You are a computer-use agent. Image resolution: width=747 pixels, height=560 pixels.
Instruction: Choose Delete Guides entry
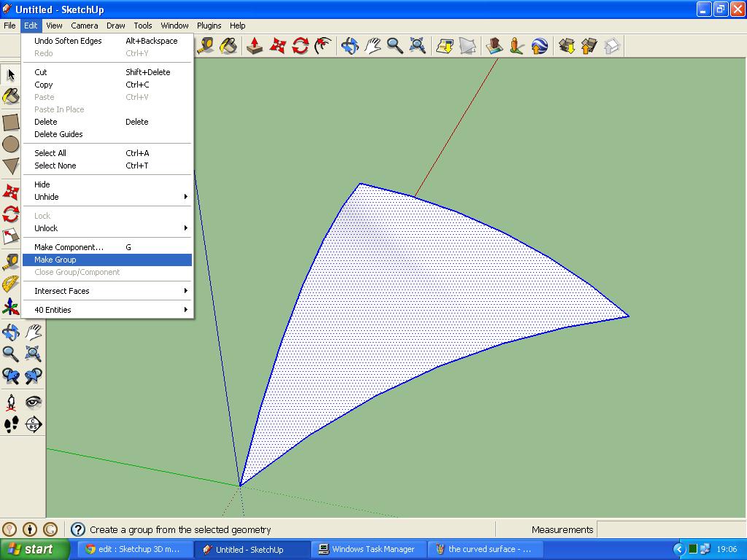107,134
